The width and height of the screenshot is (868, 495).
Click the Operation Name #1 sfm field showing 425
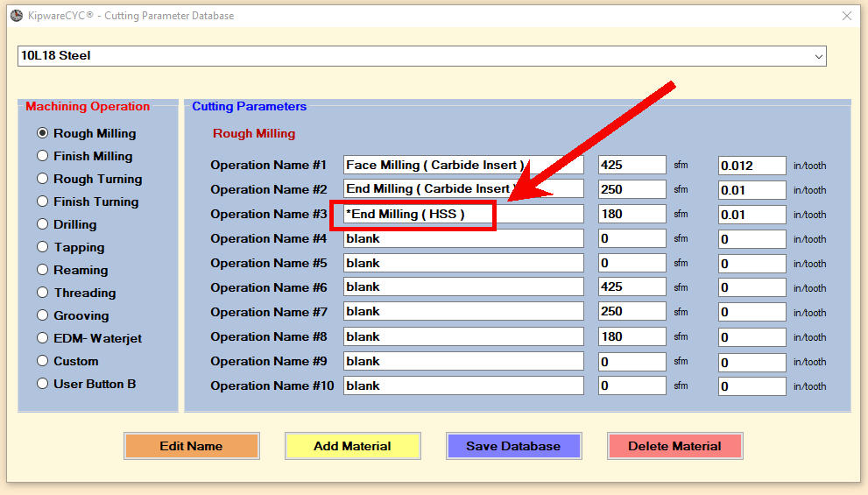pos(632,165)
